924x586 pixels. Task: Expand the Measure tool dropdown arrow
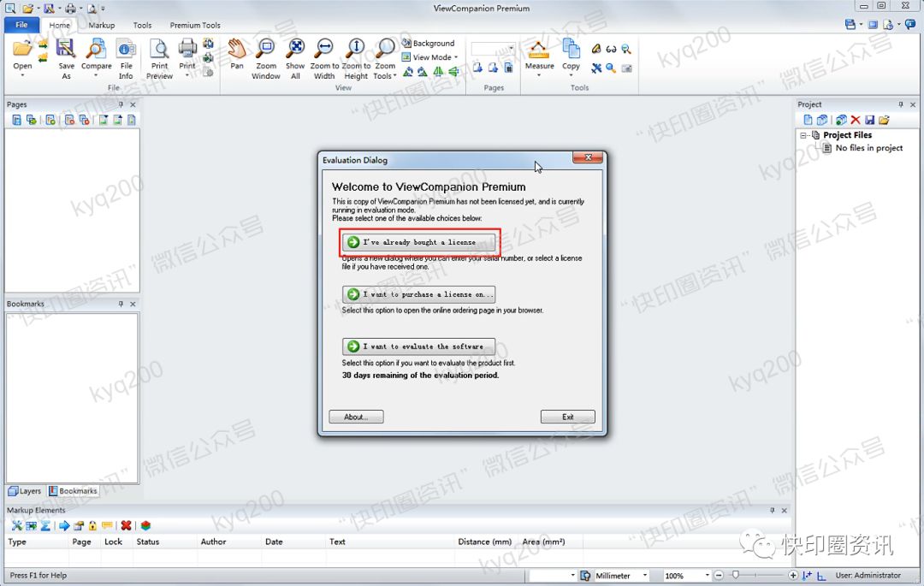click(x=539, y=75)
